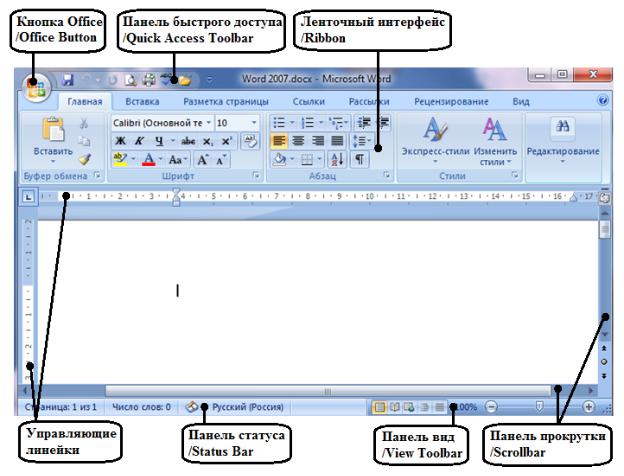Toggle strikethrough (abc) formatting
Screen dimensions: 624x476
(188, 141)
